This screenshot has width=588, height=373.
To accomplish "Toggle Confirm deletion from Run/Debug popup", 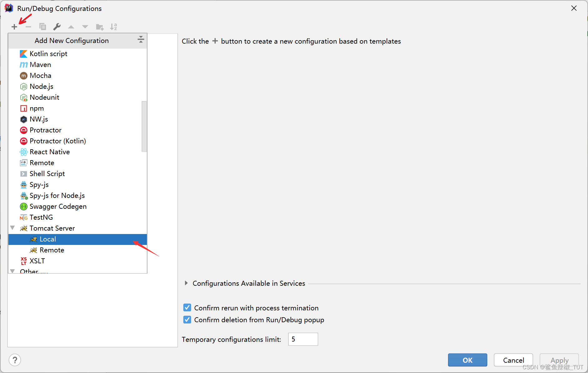I will (x=187, y=320).
